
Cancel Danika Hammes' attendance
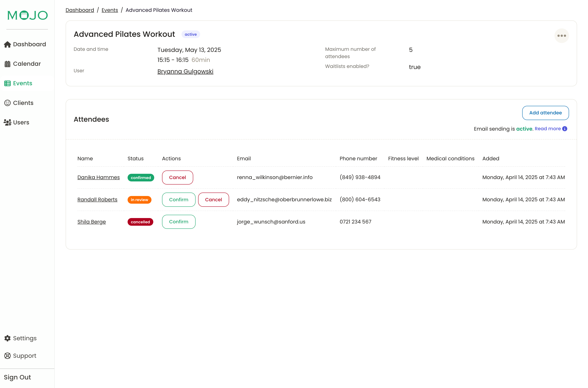coord(177,177)
